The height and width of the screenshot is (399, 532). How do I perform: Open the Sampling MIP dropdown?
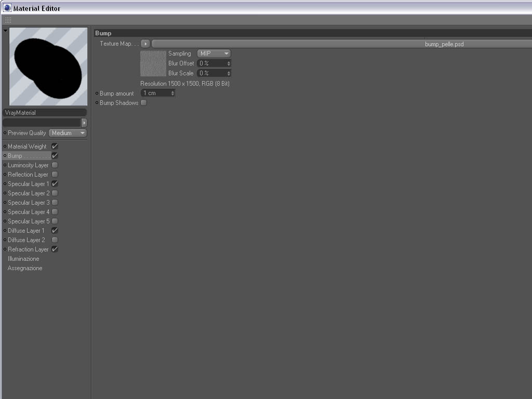pyautogui.click(x=214, y=54)
